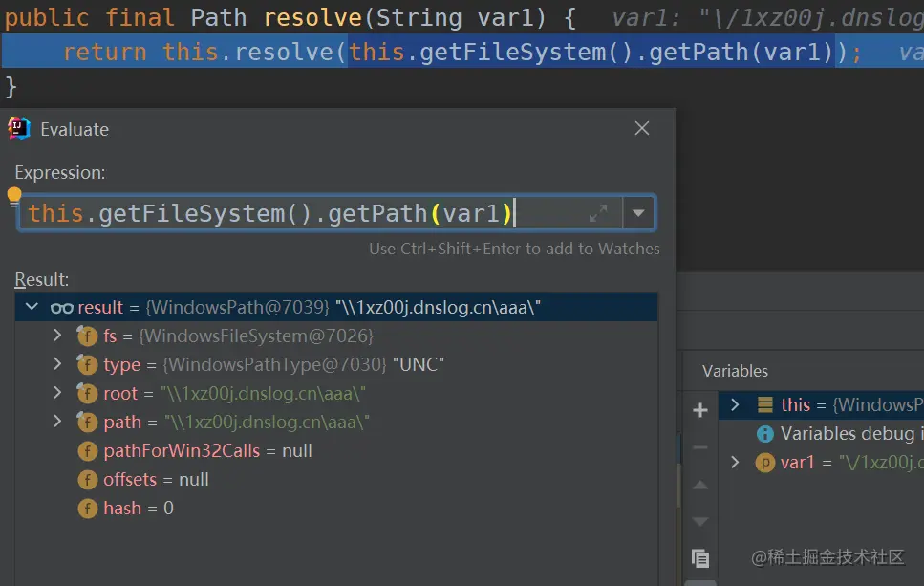Viewport: 924px width, 586px height.
Task: Click the Variables debug info message
Action: 851,433
